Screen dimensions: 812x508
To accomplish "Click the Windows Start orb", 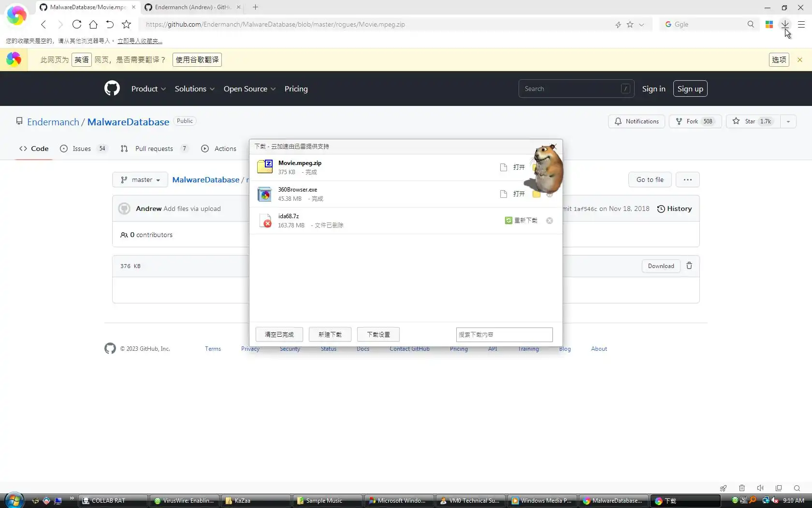I will 14,501.
